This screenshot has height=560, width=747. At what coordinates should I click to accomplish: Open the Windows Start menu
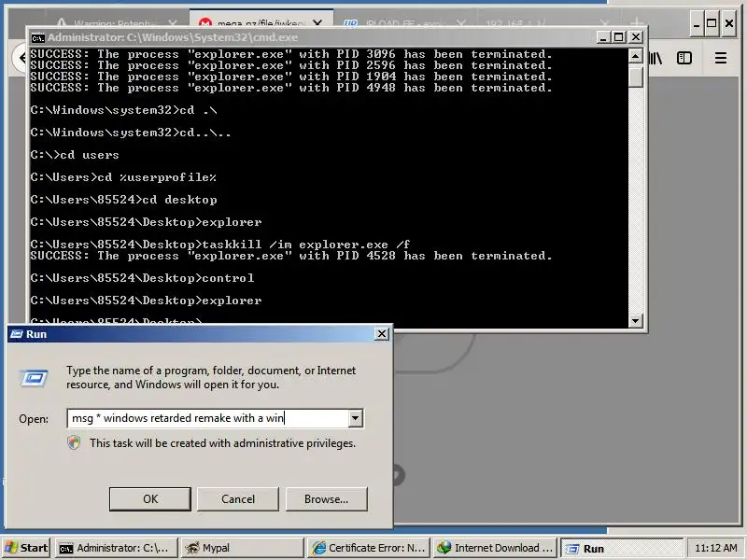27,548
